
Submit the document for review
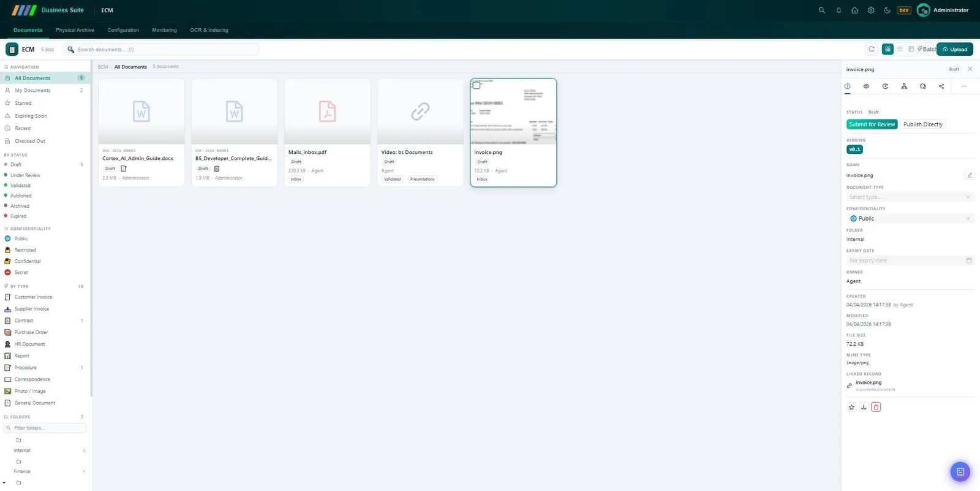(x=872, y=124)
